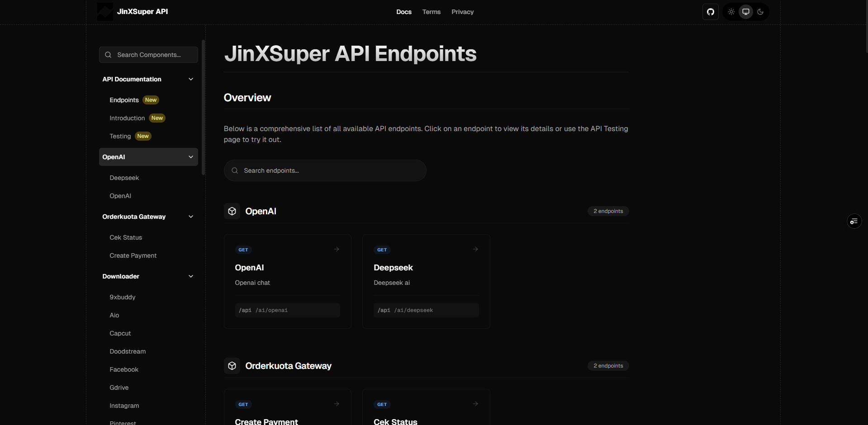The width and height of the screenshot is (868, 425).
Task: Click the OpenAI section cube icon
Action: click(232, 211)
